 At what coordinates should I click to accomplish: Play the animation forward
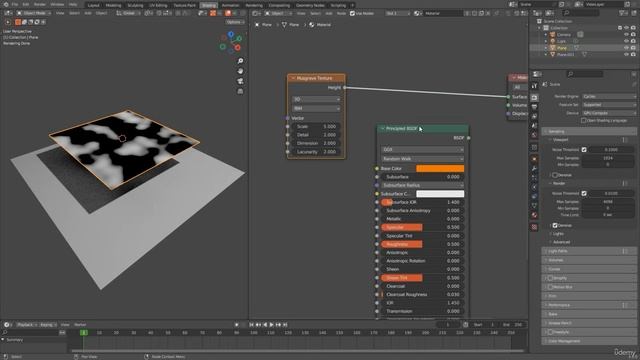tap(271, 325)
